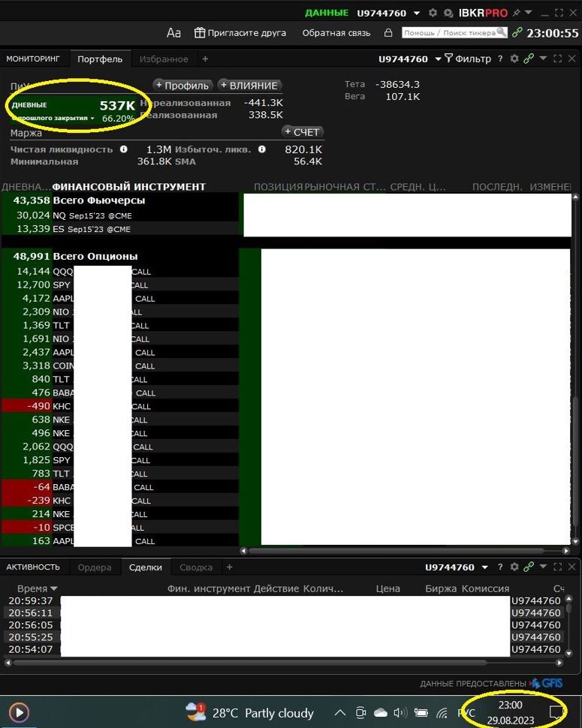Screen dimensions: 582x728
Task: Open the help question mark in Мониторинг panel
Action: pyautogui.click(x=500, y=59)
